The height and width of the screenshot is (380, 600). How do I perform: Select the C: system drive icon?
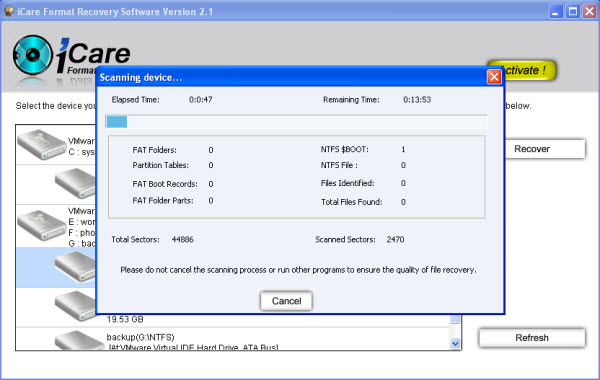click(x=41, y=145)
